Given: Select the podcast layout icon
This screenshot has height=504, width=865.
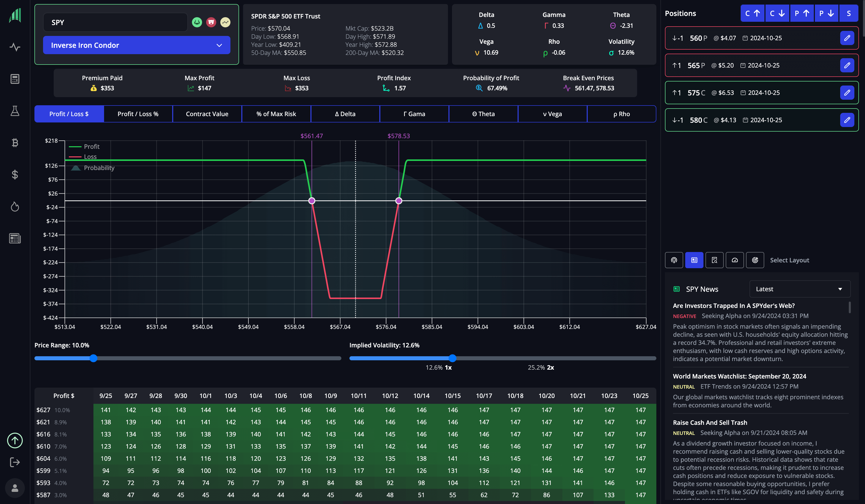Looking at the screenshot, I should pos(674,260).
